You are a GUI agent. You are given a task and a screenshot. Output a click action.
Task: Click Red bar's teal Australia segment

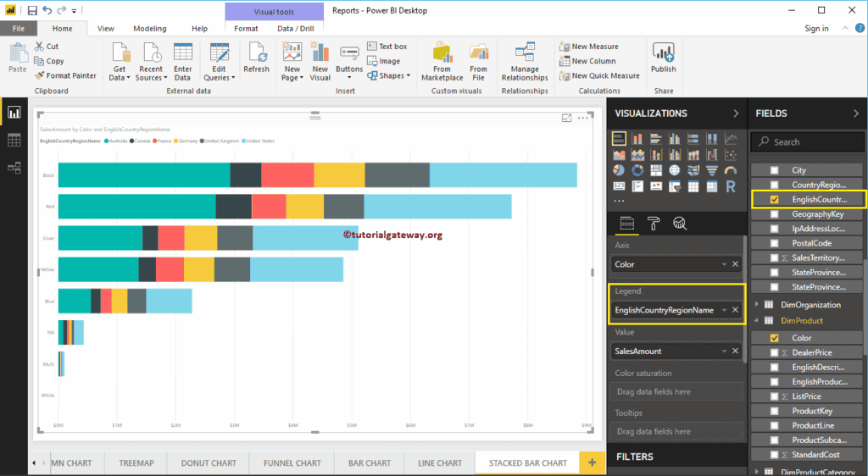[x=137, y=207]
